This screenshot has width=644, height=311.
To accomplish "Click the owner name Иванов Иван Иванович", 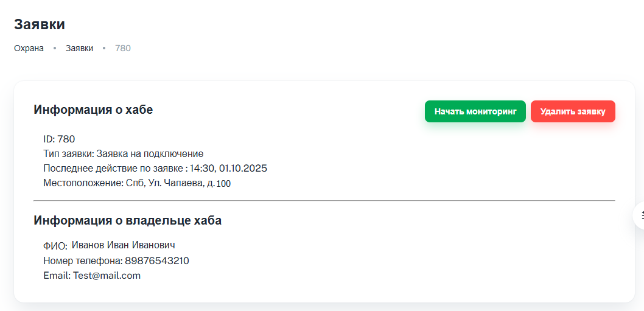I will coord(123,245).
